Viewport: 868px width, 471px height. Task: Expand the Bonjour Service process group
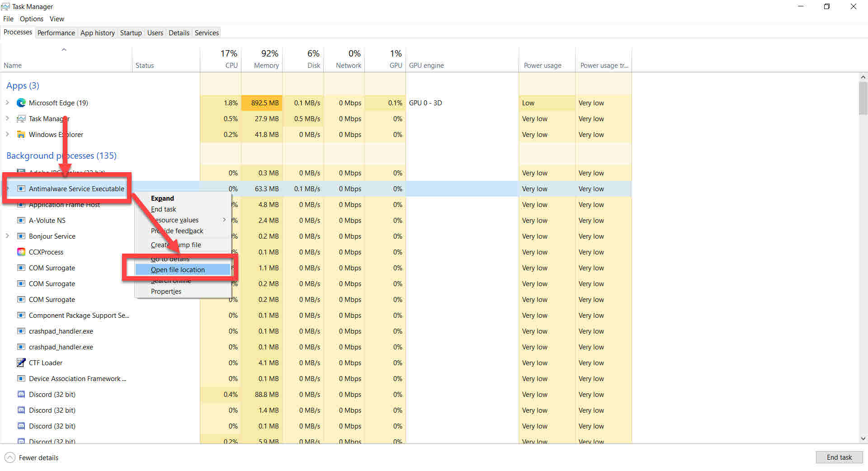click(x=7, y=236)
